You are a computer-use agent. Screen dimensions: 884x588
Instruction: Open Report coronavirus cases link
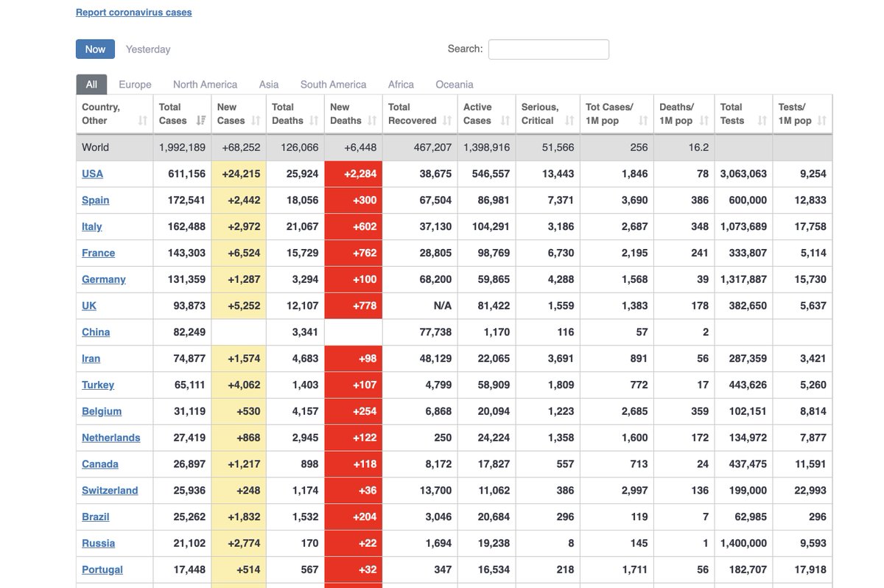[134, 13]
